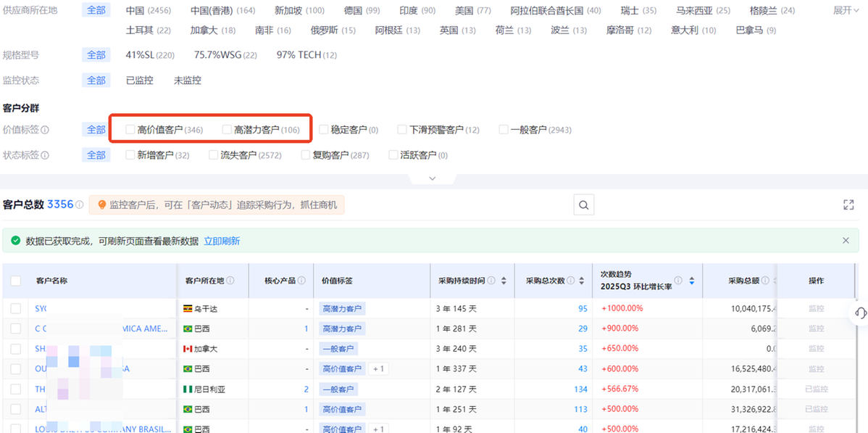
Task: Click the fullscreen expand table icon
Action: [x=848, y=205]
